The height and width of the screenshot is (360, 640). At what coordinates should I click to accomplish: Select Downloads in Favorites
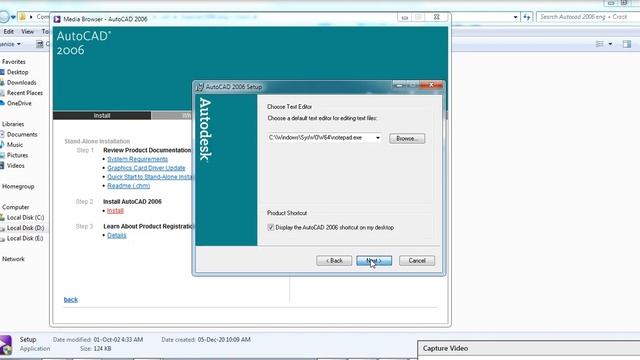pos(21,82)
